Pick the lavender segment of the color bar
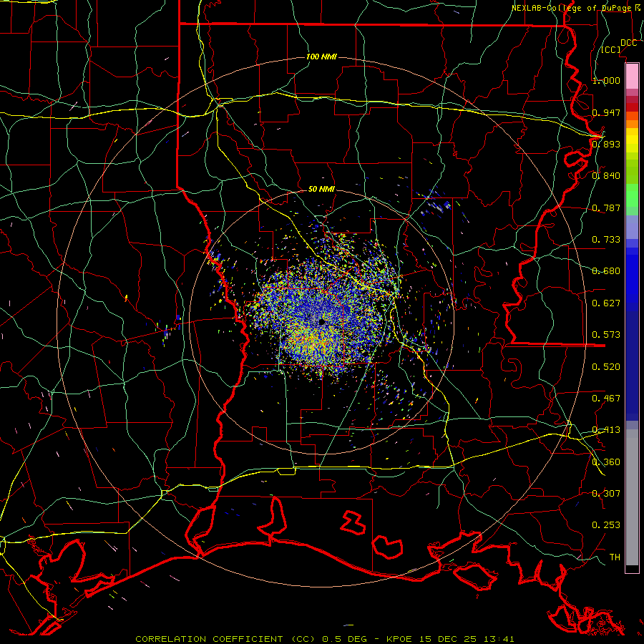Viewport: 644px width, 644px height. pyautogui.click(x=632, y=227)
